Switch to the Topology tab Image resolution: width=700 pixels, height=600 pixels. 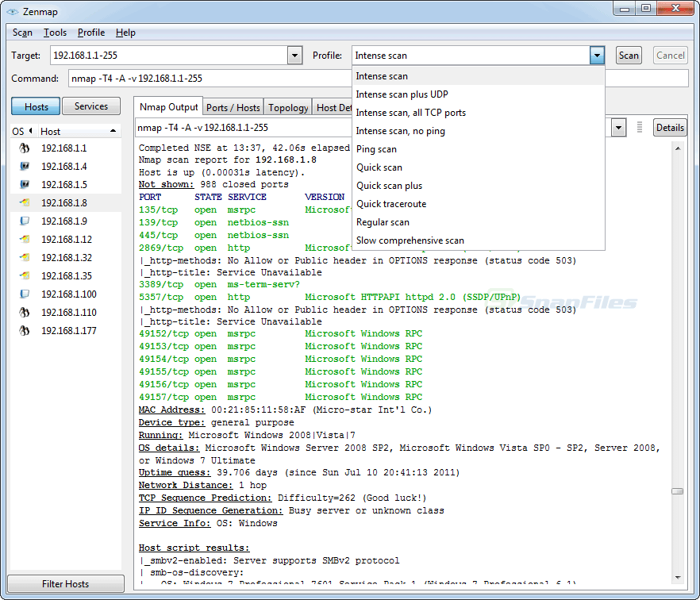(288, 108)
